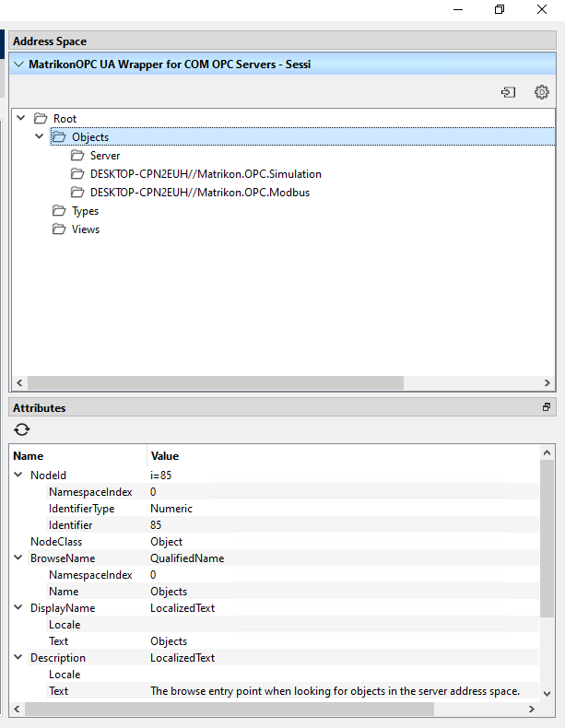Select the Root node label
This screenshot has height=728, width=565.
coord(65,119)
